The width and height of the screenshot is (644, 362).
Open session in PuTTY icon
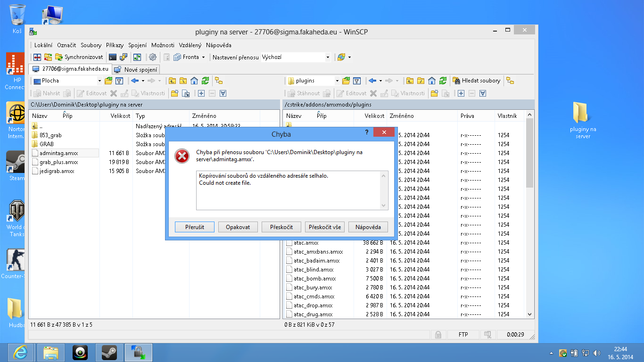124,57
